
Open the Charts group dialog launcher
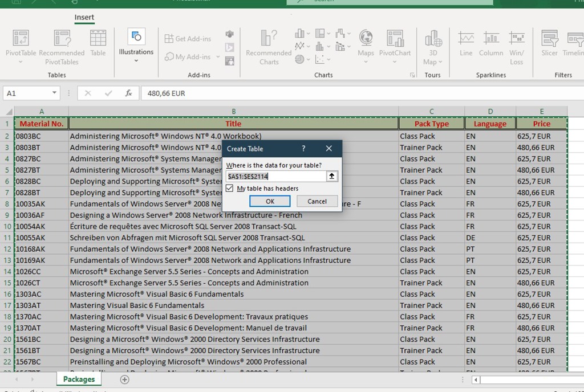point(412,75)
